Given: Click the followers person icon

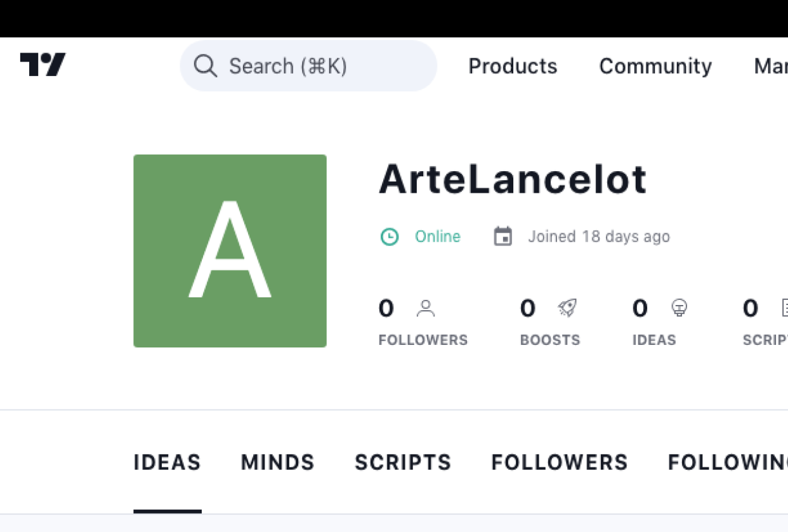Looking at the screenshot, I should tap(425, 309).
